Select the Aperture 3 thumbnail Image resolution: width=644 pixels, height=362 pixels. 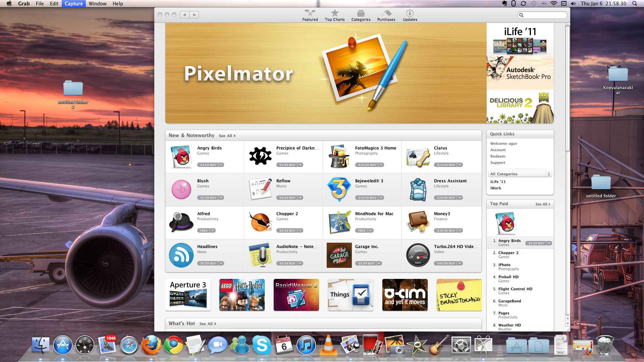[x=187, y=294]
